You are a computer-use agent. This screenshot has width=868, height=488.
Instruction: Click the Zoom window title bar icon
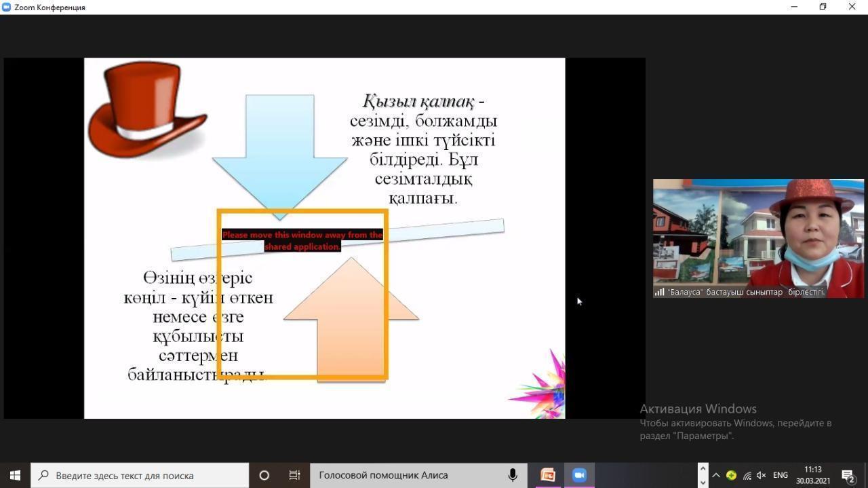pyautogui.click(x=7, y=7)
